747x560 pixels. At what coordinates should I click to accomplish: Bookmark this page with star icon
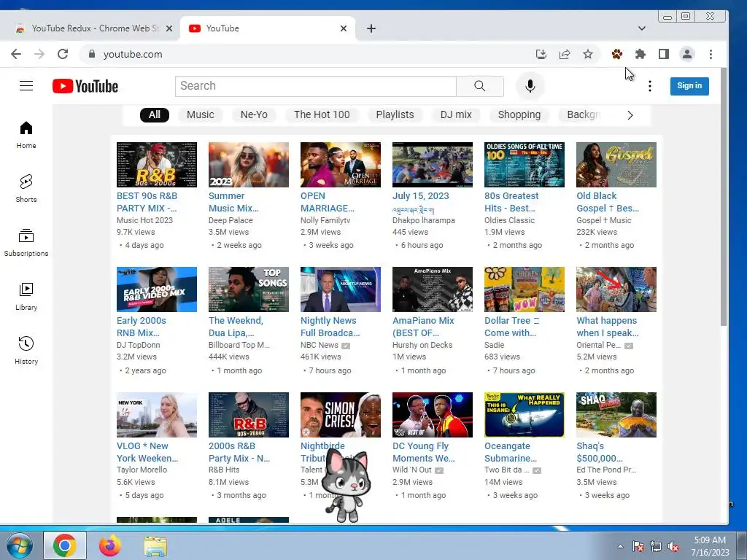(588, 54)
